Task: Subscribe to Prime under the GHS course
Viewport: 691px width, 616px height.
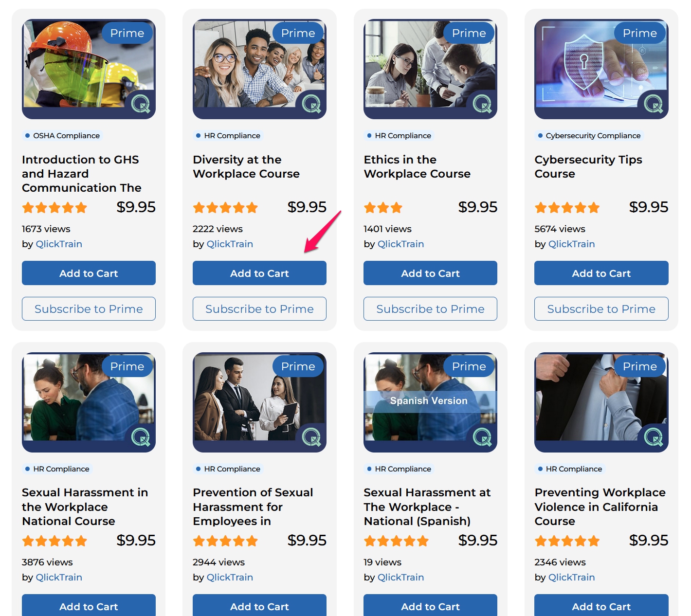Action: 89,309
